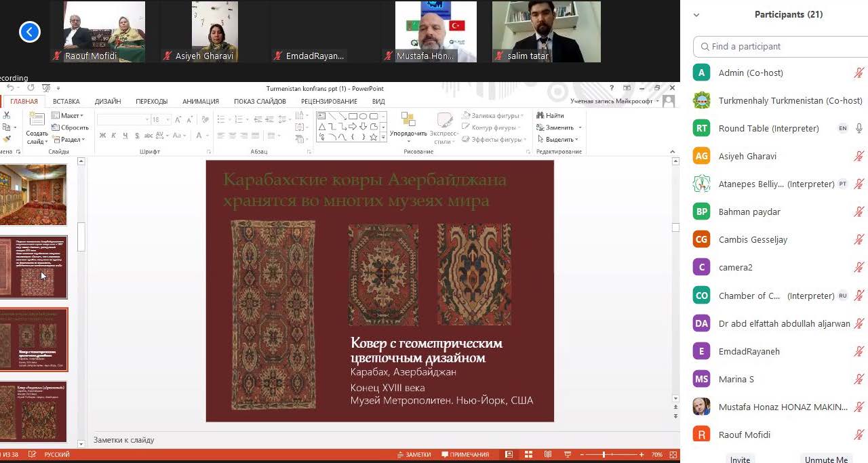Open font name combo box
This screenshot has width=868, height=463.
pyautogui.click(x=123, y=119)
